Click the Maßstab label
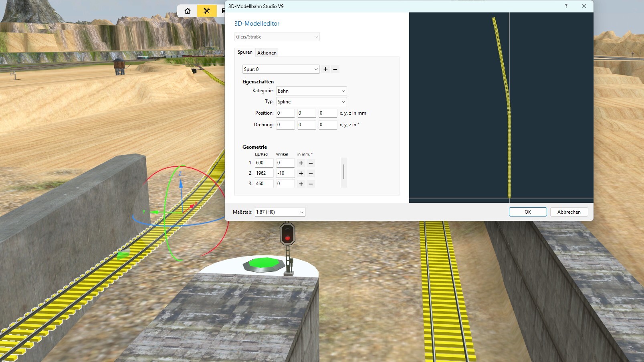Viewport: 644px width, 362px height. tap(242, 212)
